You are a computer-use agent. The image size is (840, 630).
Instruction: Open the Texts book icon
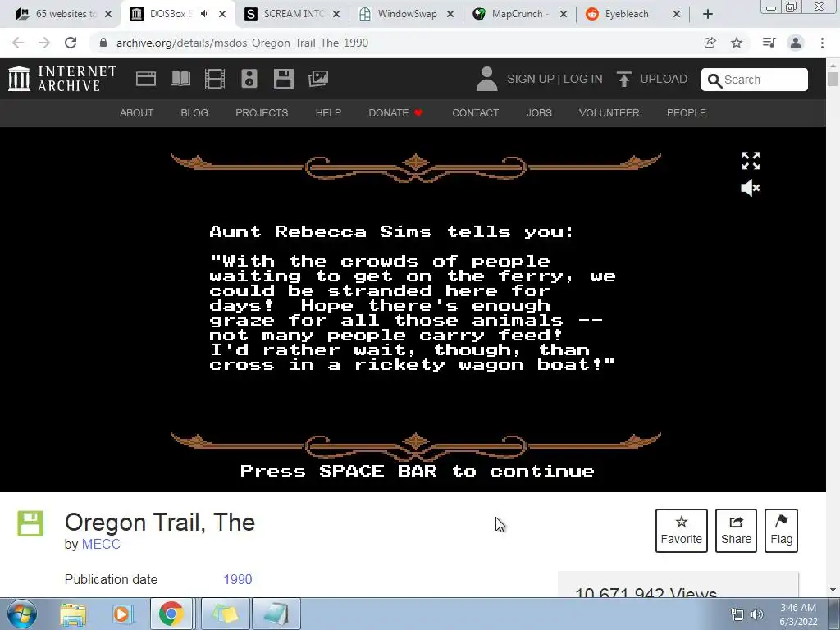pyautogui.click(x=180, y=79)
